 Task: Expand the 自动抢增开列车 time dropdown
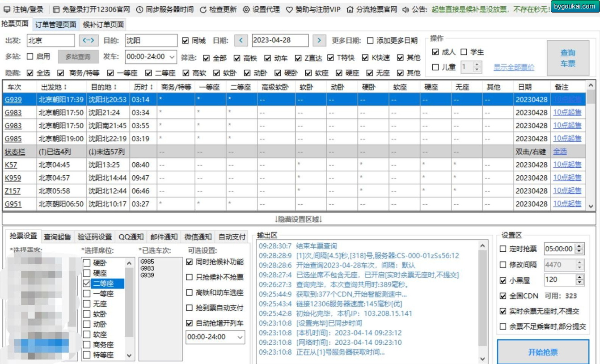coord(240,337)
